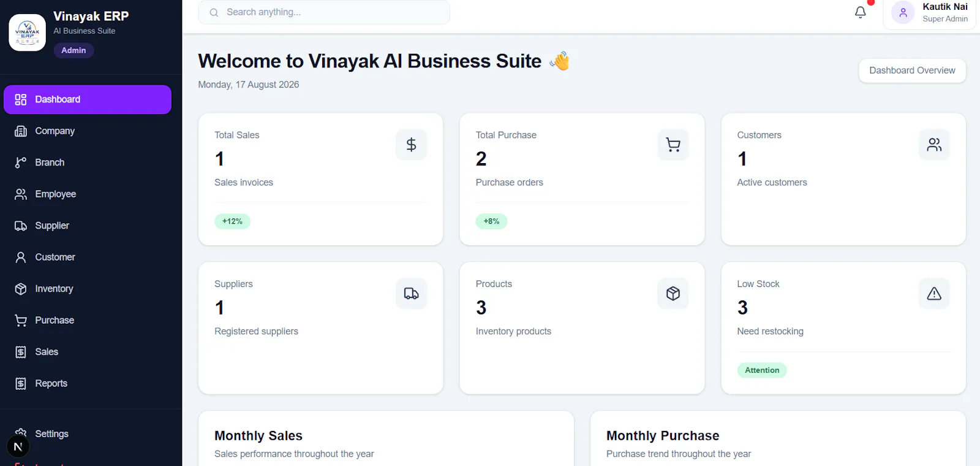
Task: Click the Active customers label
Action: click(772, 182)
